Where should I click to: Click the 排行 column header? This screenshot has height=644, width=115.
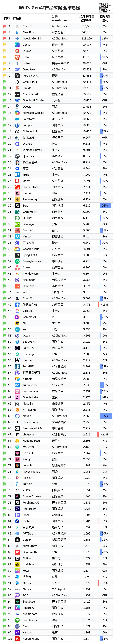click(x=7, y=18)
